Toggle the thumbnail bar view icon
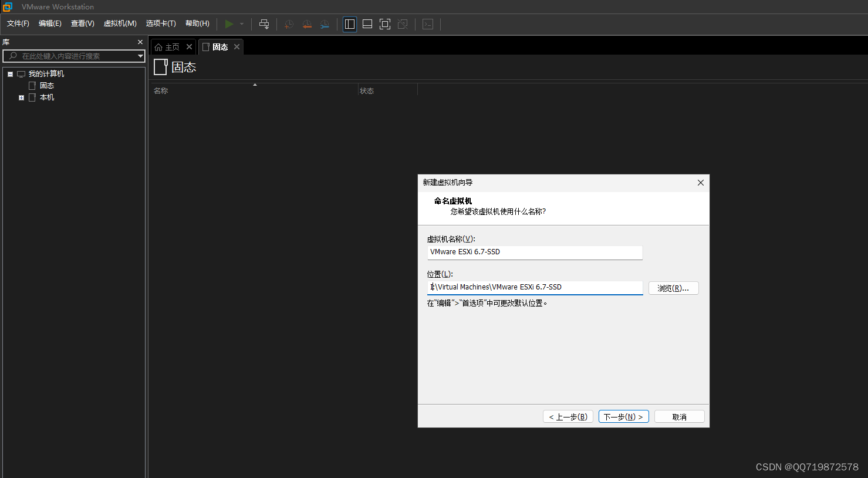868x478 pixels. pyautogui.click(x=367, y=24)
